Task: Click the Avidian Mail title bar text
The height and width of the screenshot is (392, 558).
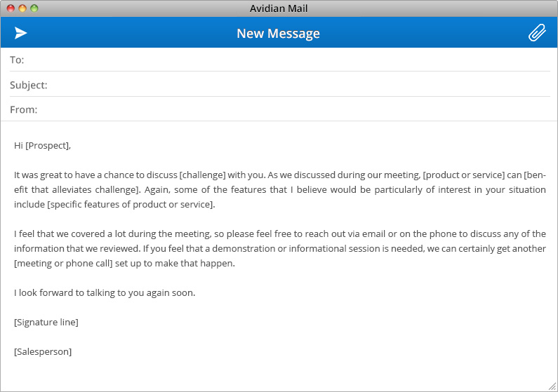Action: pos(279,8)
